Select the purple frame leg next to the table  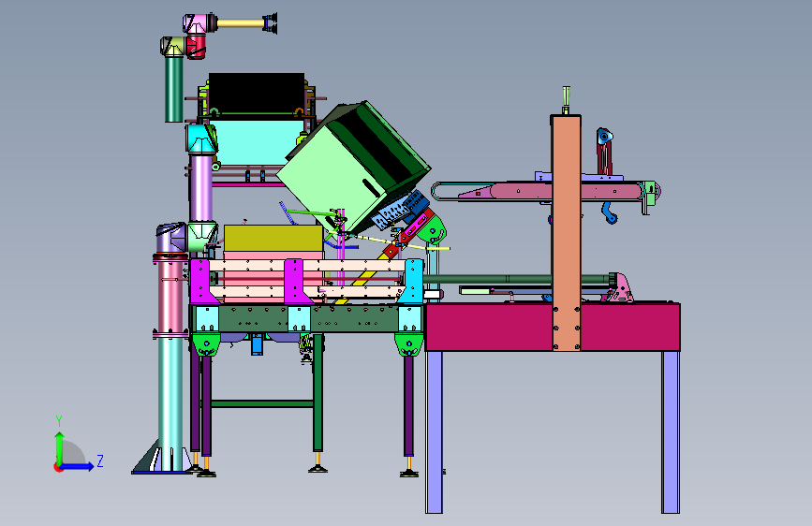408,406
